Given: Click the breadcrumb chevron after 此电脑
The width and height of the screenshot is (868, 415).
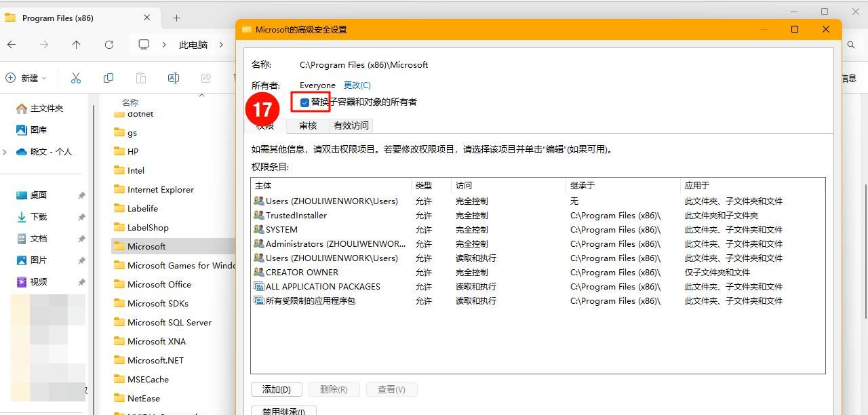Looking at the screenshot, I should pos(222,44).
